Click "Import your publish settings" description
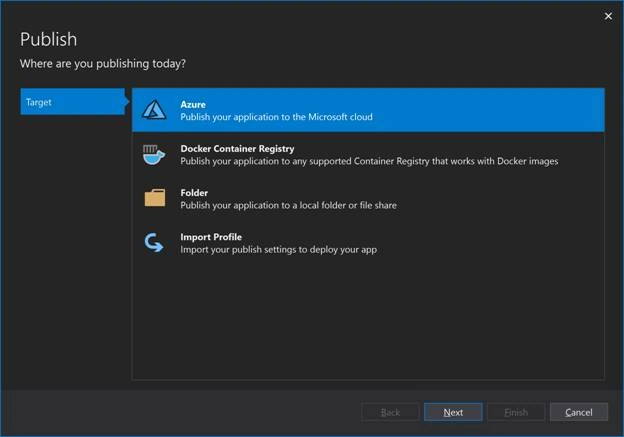 pyautogui.click(x=279, y=250)
